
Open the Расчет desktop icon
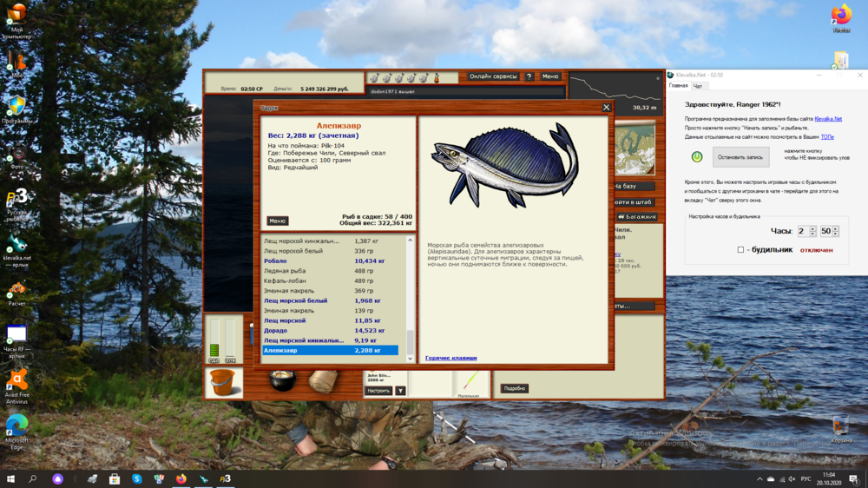(x=16, y=293)
